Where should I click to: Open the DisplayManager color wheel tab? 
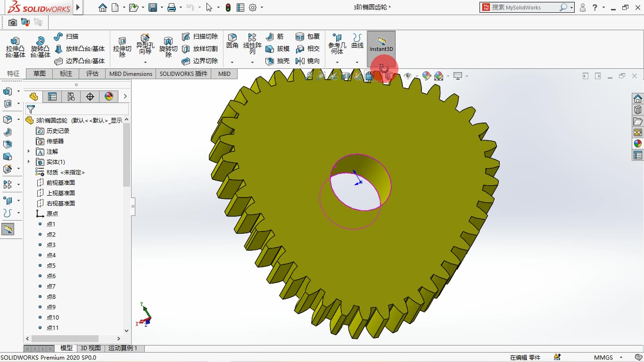(109, 97)
